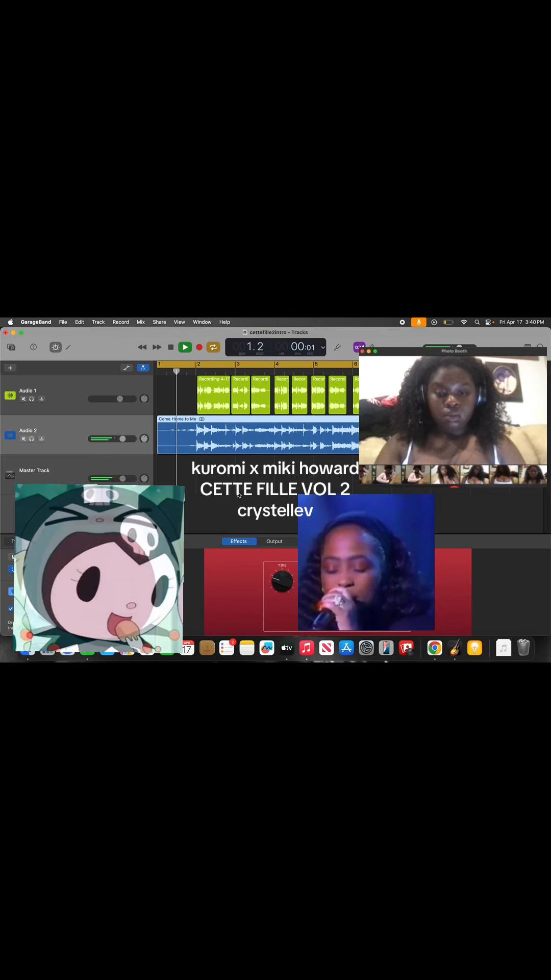
Task: Open Wi-Fi status in menu bar
Action: point(464,322)
